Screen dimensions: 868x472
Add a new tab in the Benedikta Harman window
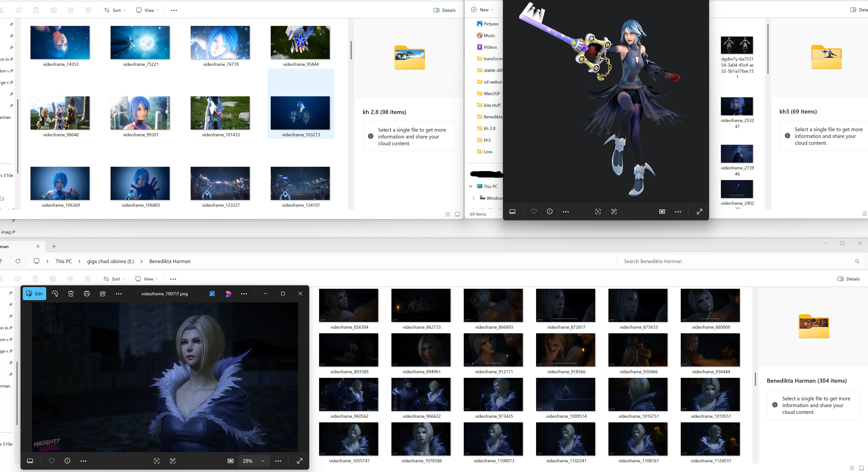54,246
